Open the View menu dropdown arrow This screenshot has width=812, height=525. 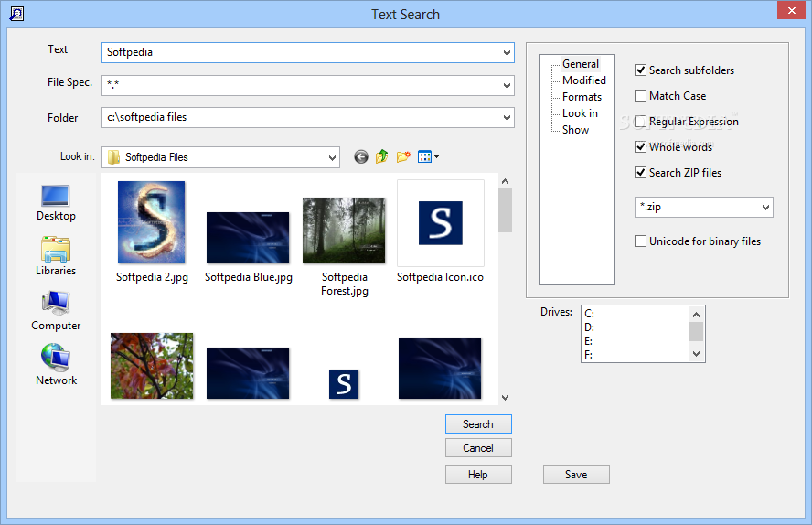[436, 156]
